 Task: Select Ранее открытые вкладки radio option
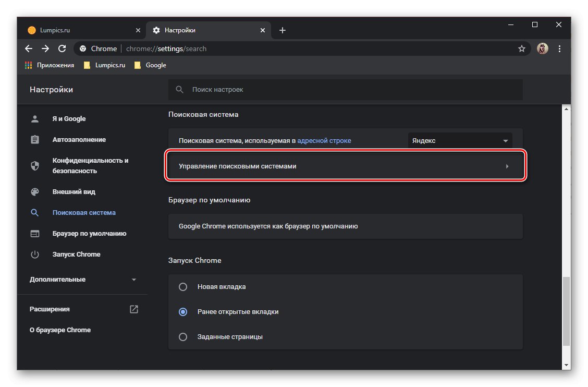pyautogui.click(x=183, y=312)
